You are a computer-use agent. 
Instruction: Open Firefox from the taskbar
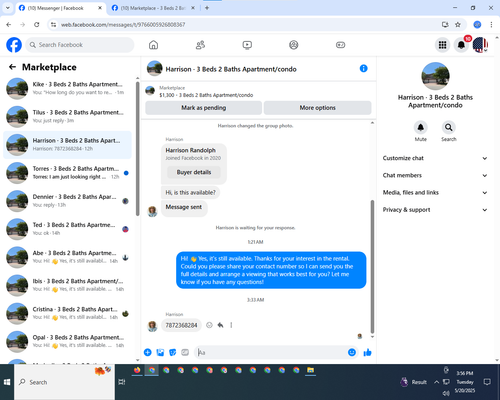[x=137, y=370]
